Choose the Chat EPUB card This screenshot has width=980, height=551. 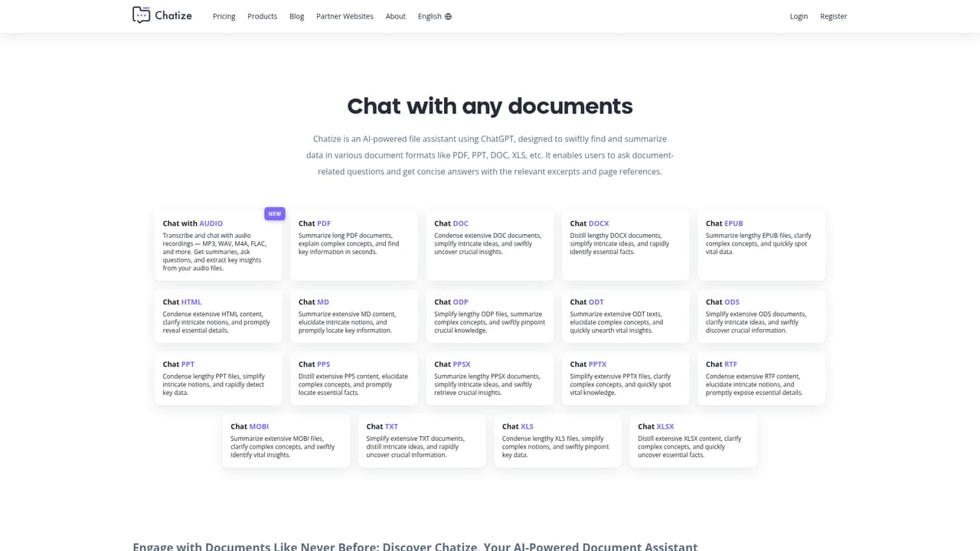tap(761, 246)
